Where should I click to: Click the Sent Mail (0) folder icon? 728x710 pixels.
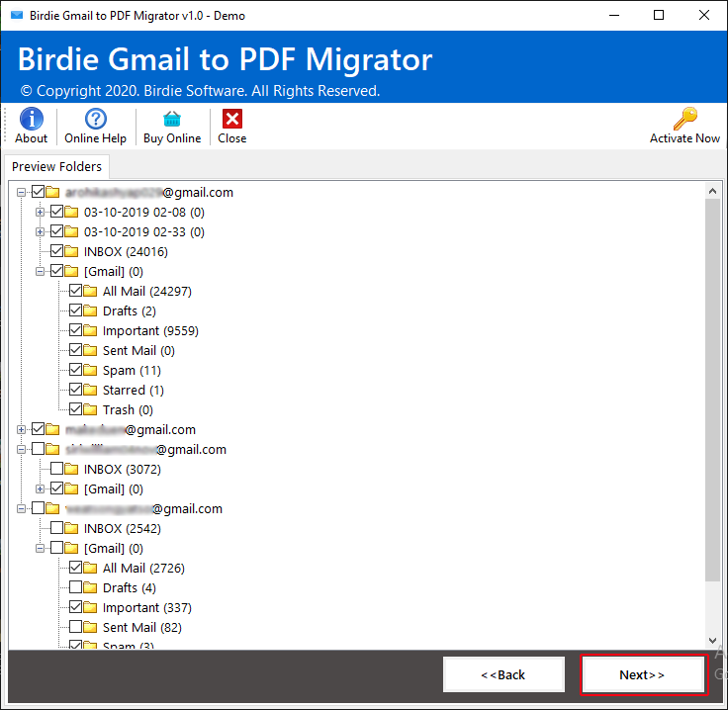(90, 350)
